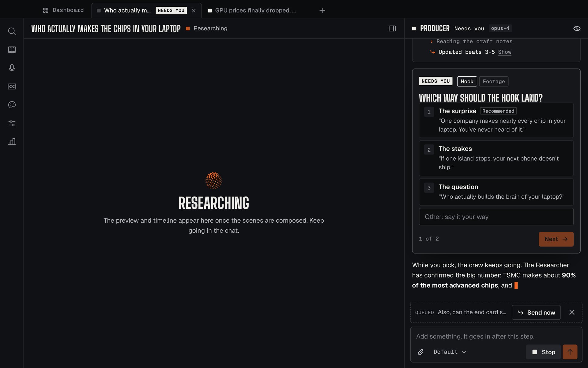The width and height of the screenshot is (588, 368).
Task: Open the film strip scenes icon
Action: click(12, 50)
